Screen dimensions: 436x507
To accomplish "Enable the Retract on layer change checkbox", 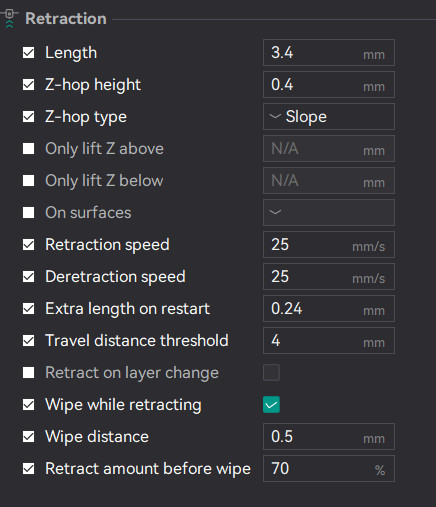I will pyautogui.click(x=28, y=373).
